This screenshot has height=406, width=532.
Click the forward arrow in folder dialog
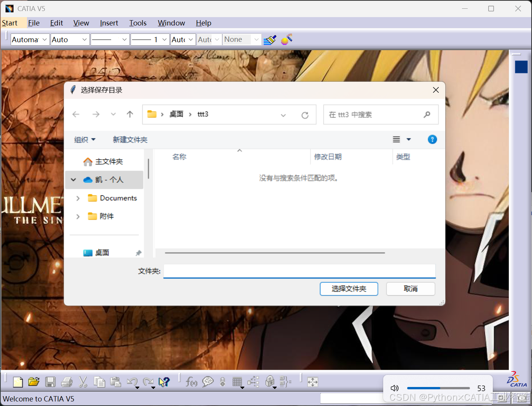[x=96, y=114]
